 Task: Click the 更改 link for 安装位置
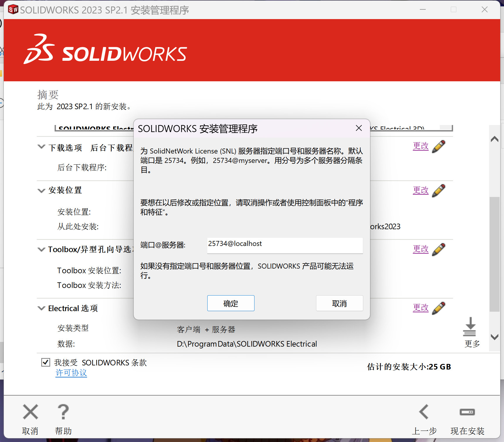click(420, 190)
